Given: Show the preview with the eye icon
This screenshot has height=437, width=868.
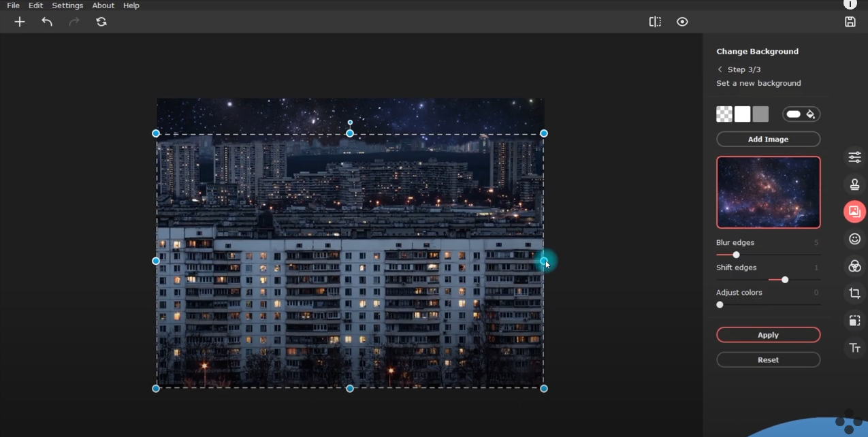Looking at the screenshot, I should click(x=681, y=21).
